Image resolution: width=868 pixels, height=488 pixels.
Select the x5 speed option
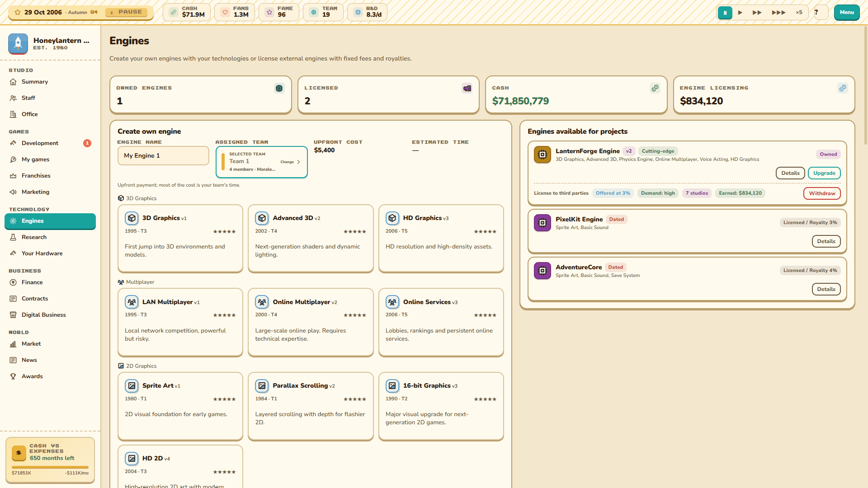coord(799,13)
